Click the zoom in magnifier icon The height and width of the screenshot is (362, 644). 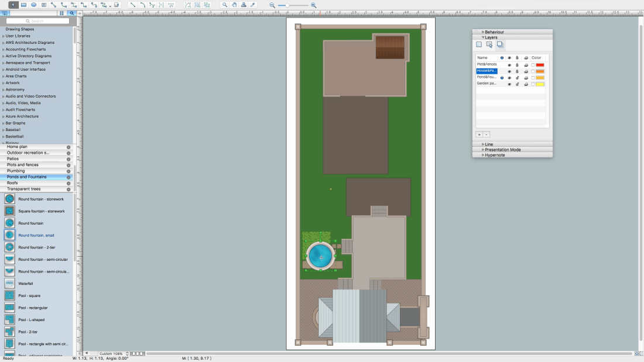click(313, 5)
